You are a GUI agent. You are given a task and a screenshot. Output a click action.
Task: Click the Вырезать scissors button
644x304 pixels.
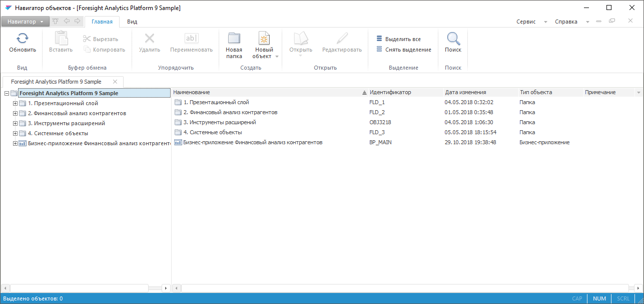[x=100, y=39]
